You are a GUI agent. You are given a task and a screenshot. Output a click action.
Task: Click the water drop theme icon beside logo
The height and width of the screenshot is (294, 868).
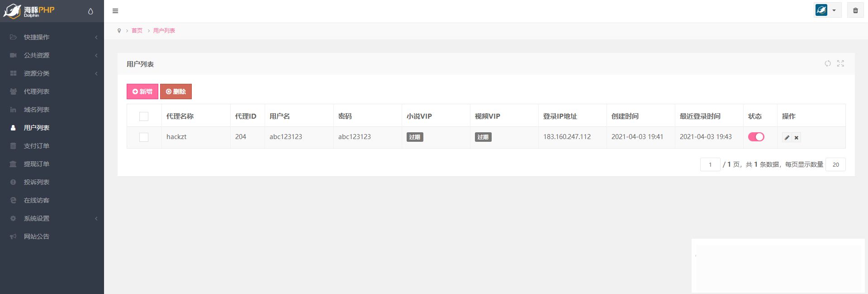tap(90, 11)
